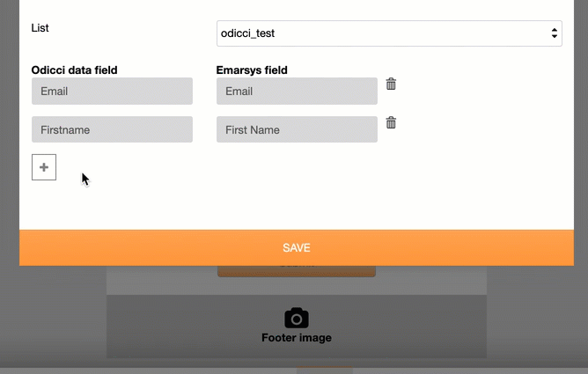Viewport: 588px width, 374px height.
Task: Open the odicci_test list dropdown
Action: point(387,33)
